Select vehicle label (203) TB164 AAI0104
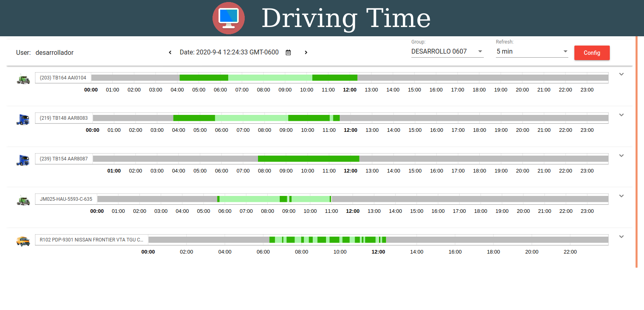This screenshot has height=310, width=644. coord(63,78)
